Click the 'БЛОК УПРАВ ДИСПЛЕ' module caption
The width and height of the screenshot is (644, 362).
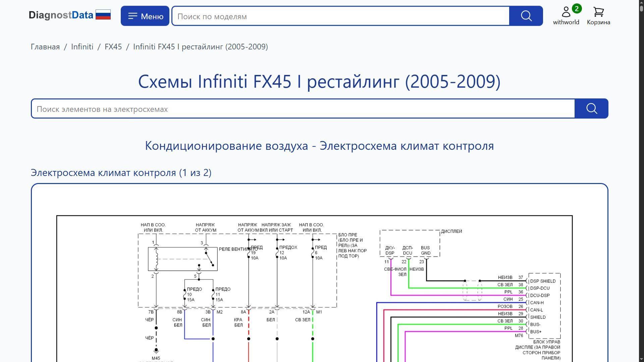click(538, 350)
